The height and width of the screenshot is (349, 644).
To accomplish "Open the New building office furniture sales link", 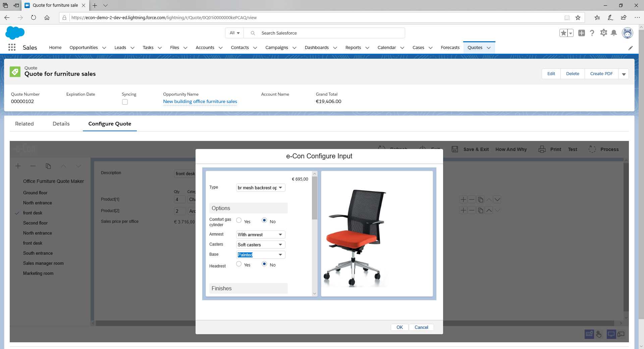I will pyautogui.click(x=200, y=101).
